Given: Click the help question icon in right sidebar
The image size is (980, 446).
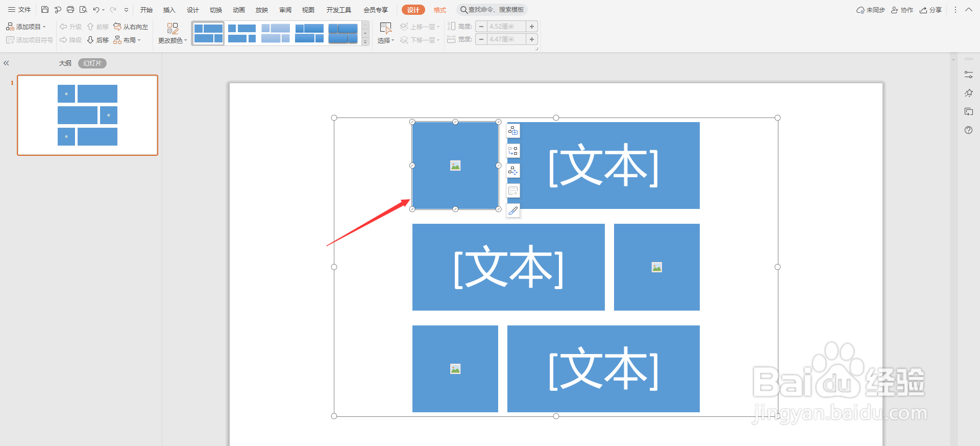Looking at the screenshot, I should point(968,130).
